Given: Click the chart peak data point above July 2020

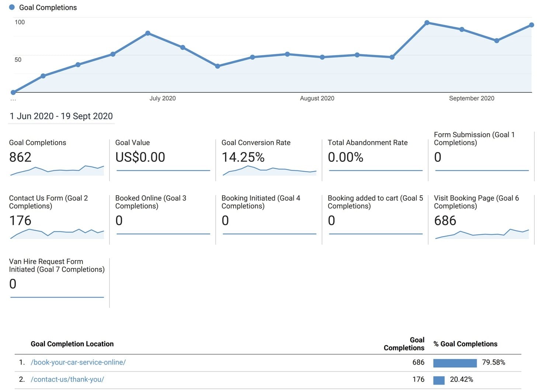Looking at the screenshot, I should click(148, 33).
